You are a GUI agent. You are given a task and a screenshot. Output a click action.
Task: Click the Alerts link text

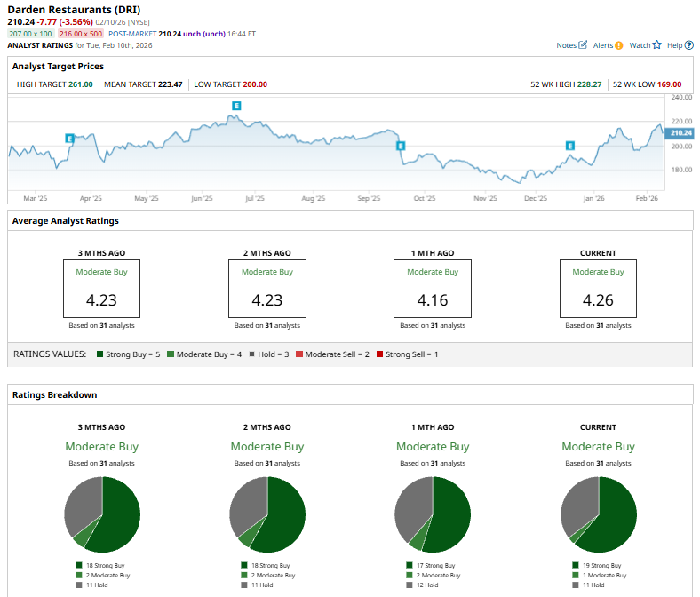[x=603, y=45]
